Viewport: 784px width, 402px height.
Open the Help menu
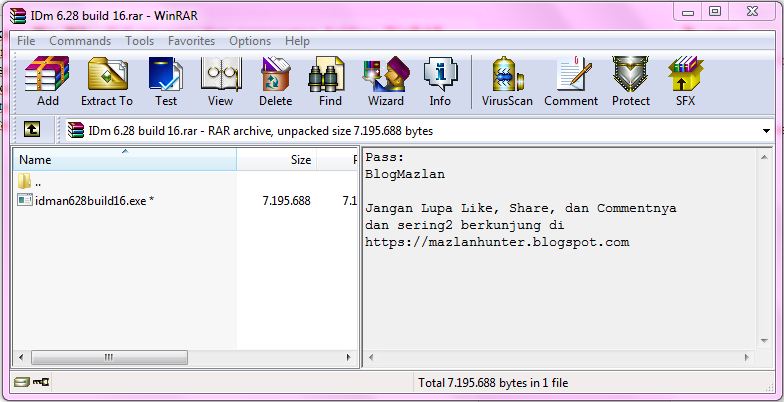(298, 41)
